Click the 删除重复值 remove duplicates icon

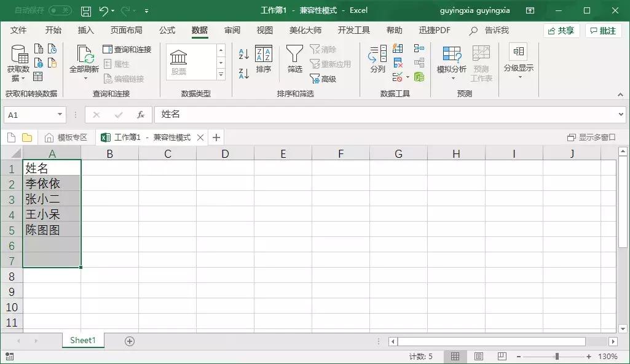tap(397, 61)
